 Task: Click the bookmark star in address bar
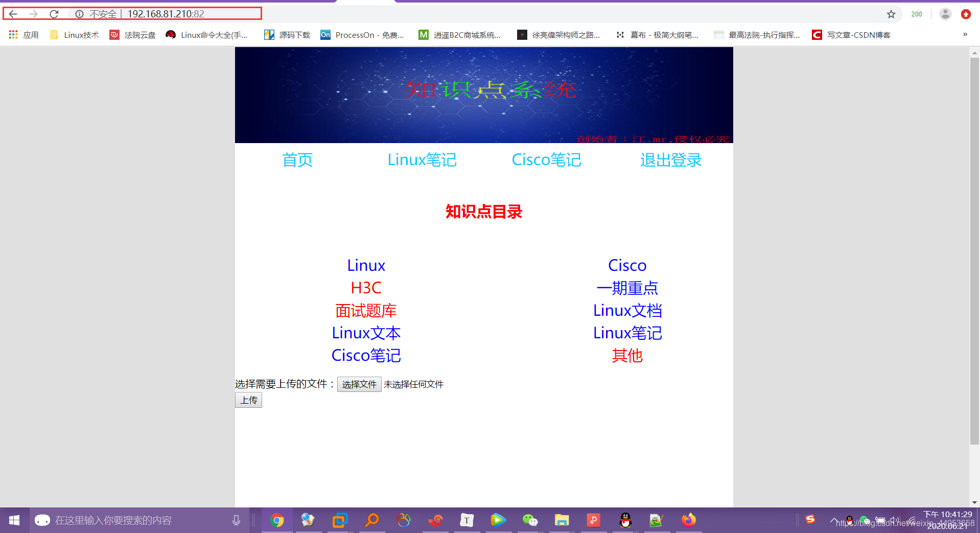(x=892, y=14)
